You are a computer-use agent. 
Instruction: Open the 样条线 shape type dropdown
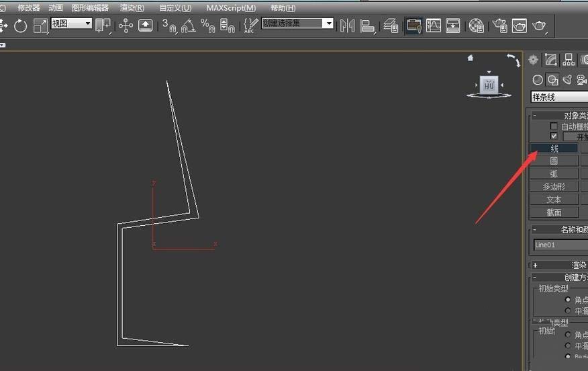pyautogui.click(x=560, y=97)
